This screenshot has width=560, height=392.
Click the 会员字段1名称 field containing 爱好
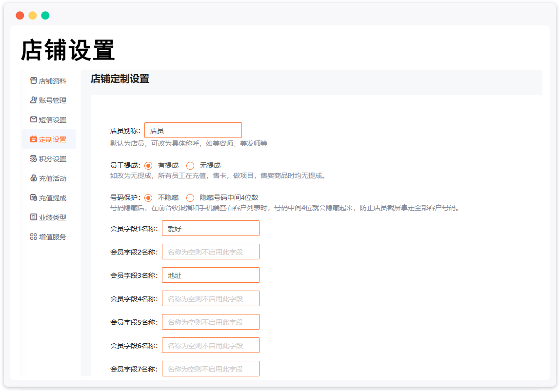coord(210,228)
